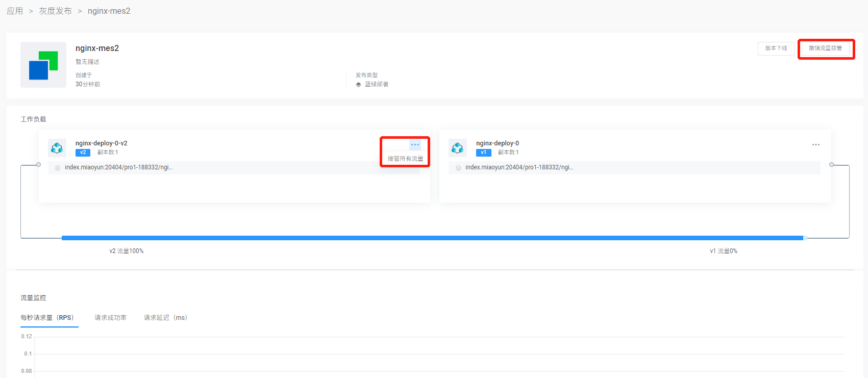Click the nginx-mes2 blue-green app icon
The height and width of the screenshot is (378, 868).
coord(43,65)
